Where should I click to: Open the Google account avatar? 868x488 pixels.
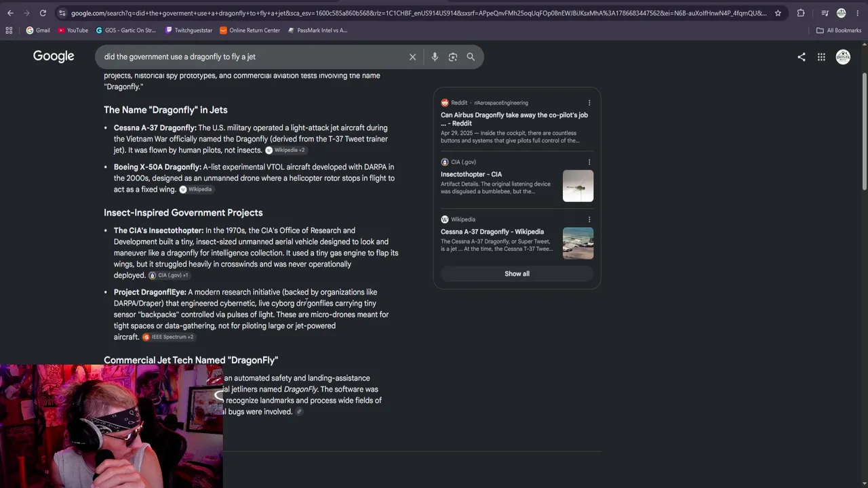[x=843, y=57]
